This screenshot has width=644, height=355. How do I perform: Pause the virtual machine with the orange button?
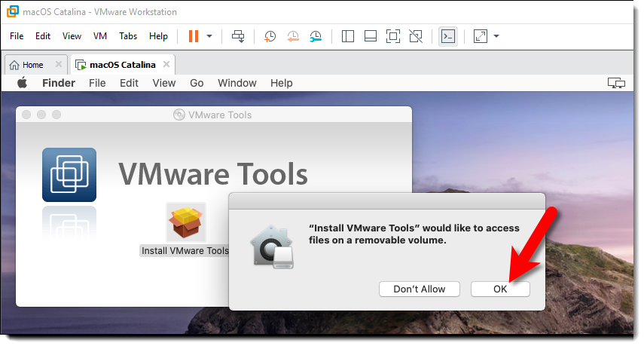coord(193,36)
